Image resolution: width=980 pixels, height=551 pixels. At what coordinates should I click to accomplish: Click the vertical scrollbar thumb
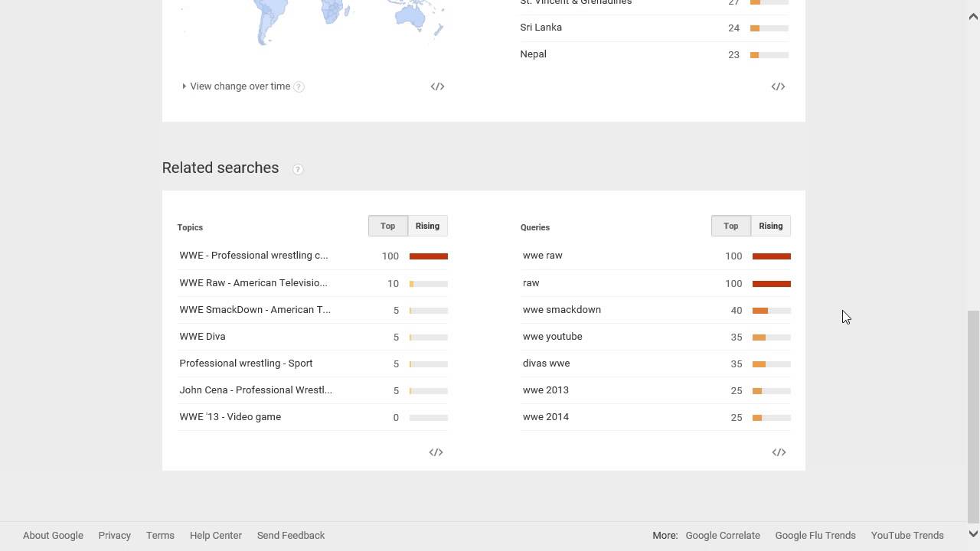[x=973, y=416]
